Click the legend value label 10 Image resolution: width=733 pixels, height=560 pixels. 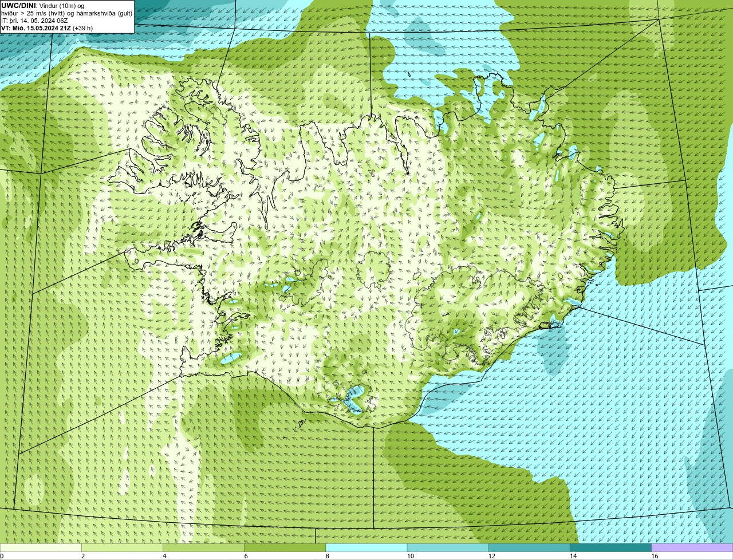(411, 556)
